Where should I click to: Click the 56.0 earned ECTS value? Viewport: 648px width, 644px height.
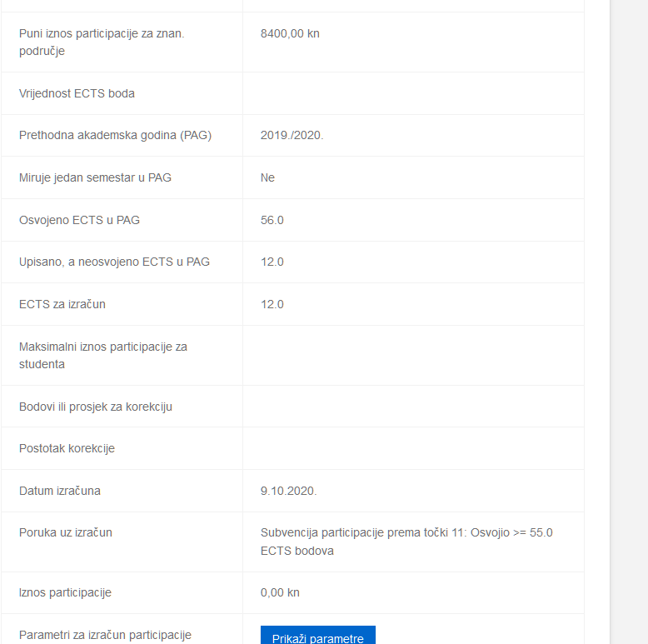click(x=272, y=220)
